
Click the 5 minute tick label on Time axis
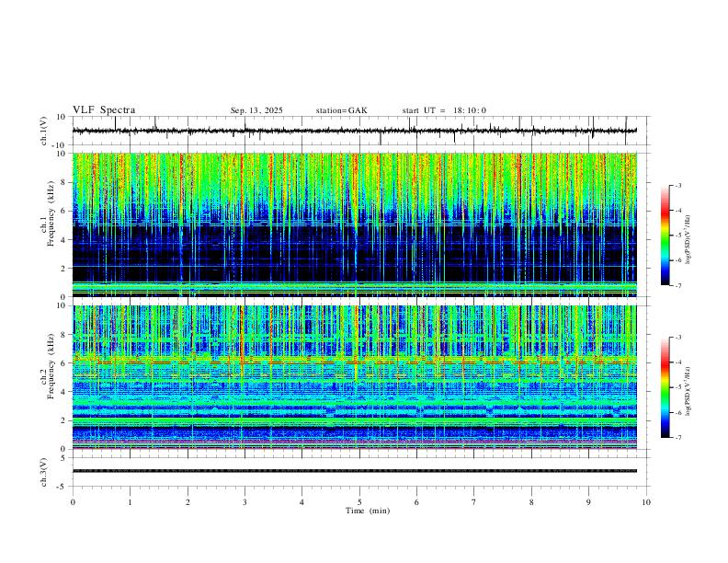[x=359, y=502]
